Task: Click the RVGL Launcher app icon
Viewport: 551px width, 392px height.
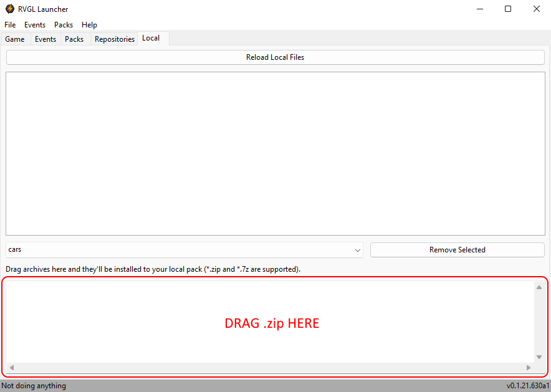Action: tap(10, 9)
